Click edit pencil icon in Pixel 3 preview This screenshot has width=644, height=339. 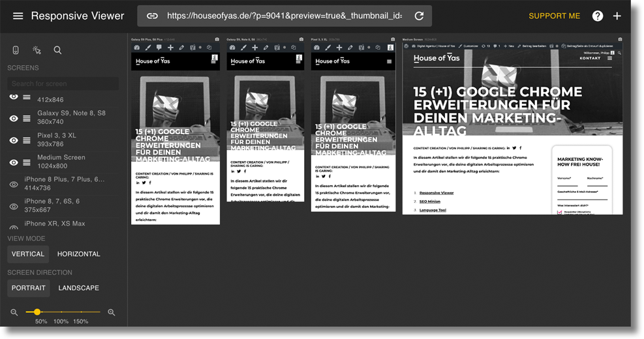(350, 48)
